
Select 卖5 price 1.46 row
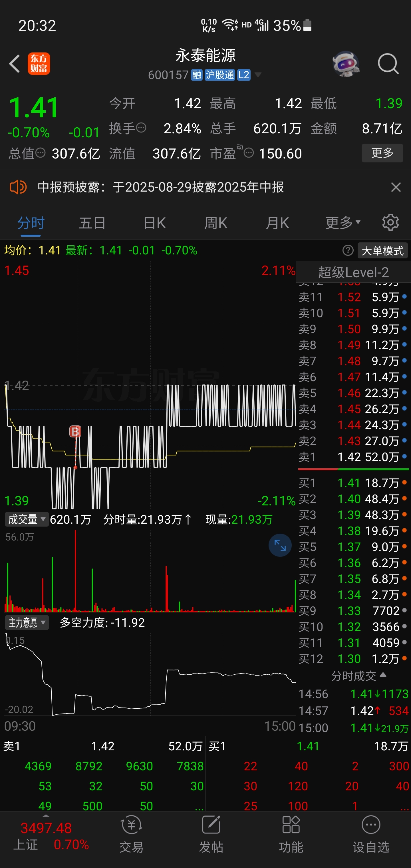click(353, 393)
